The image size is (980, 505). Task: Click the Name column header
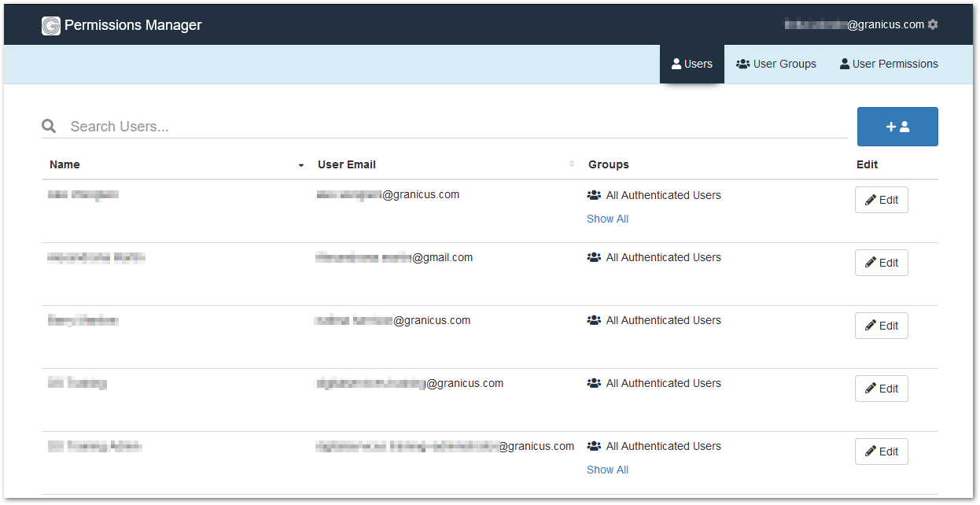64,164
